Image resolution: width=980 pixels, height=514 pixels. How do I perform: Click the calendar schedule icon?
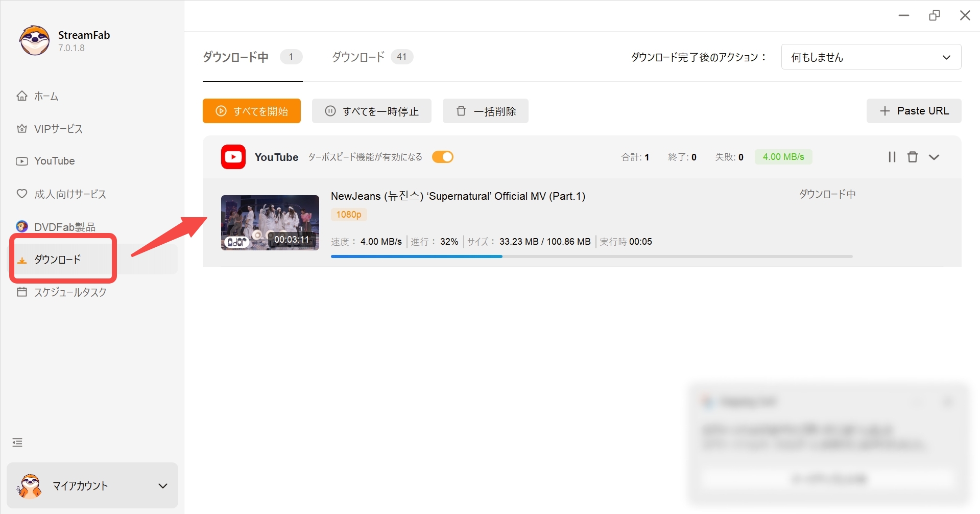click(22, 292)
